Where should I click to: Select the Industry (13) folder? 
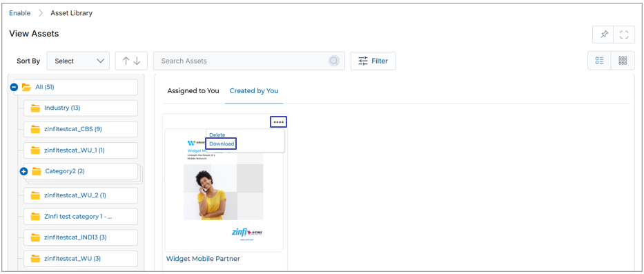coord(81,108)
